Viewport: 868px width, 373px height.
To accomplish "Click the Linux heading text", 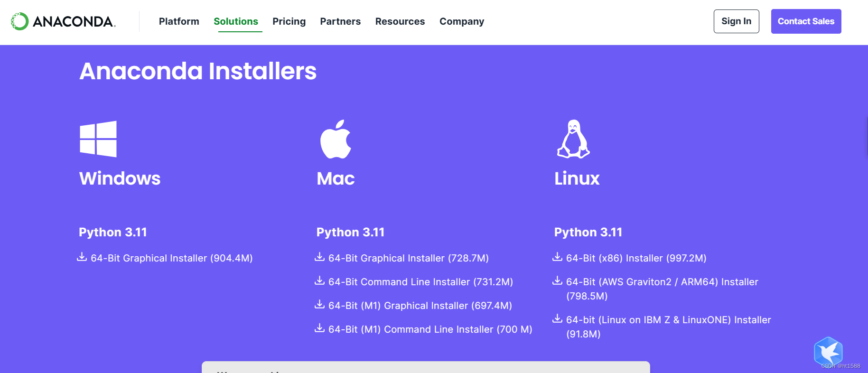I will tap(577, 178).
